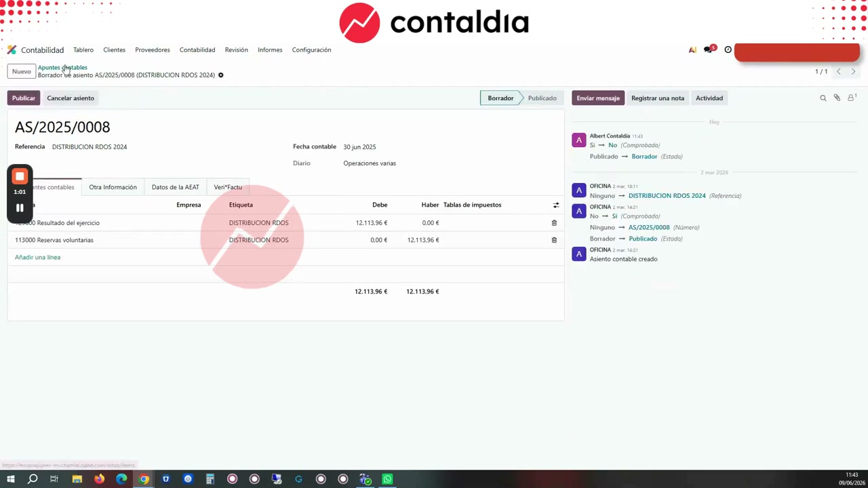Open the conversations chat bubble icon
This screenshot has height=488, width=868.
pos(709,49)
